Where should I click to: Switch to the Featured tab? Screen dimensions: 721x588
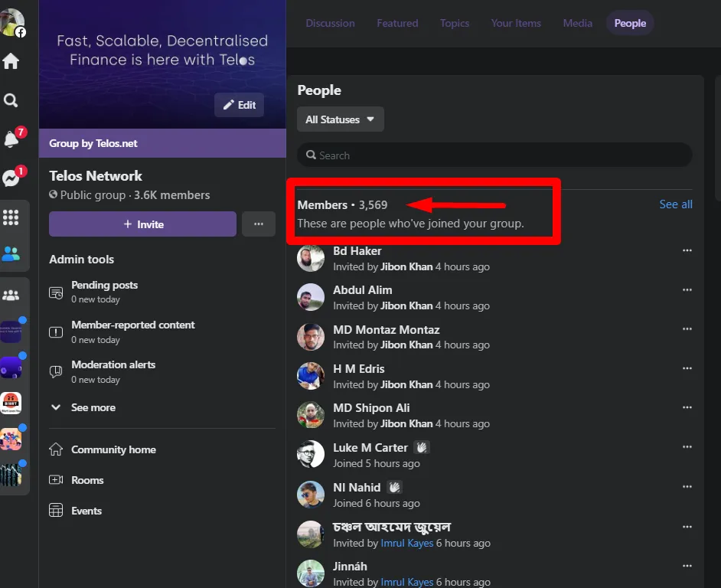(x=397, y=23)
